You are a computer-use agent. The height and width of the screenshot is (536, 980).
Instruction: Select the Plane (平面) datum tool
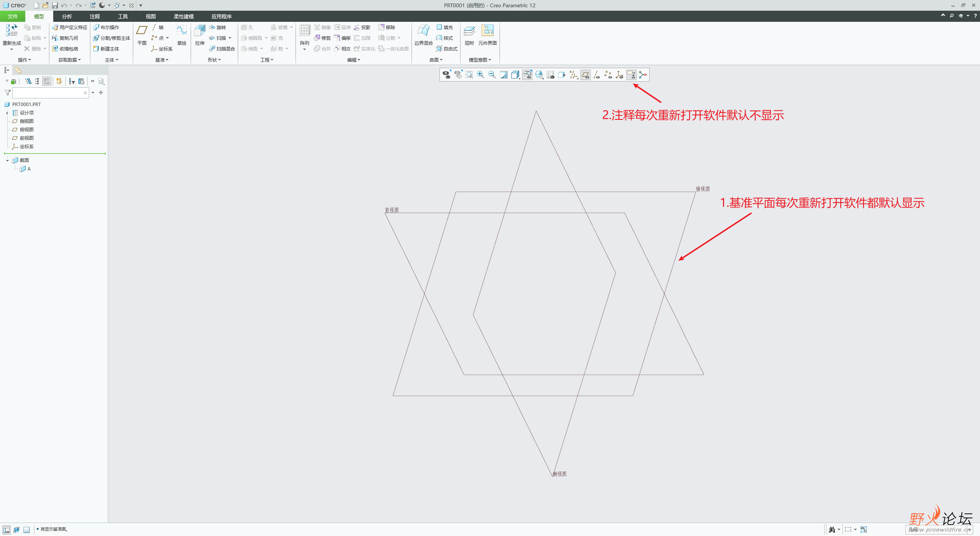[142, 34]
